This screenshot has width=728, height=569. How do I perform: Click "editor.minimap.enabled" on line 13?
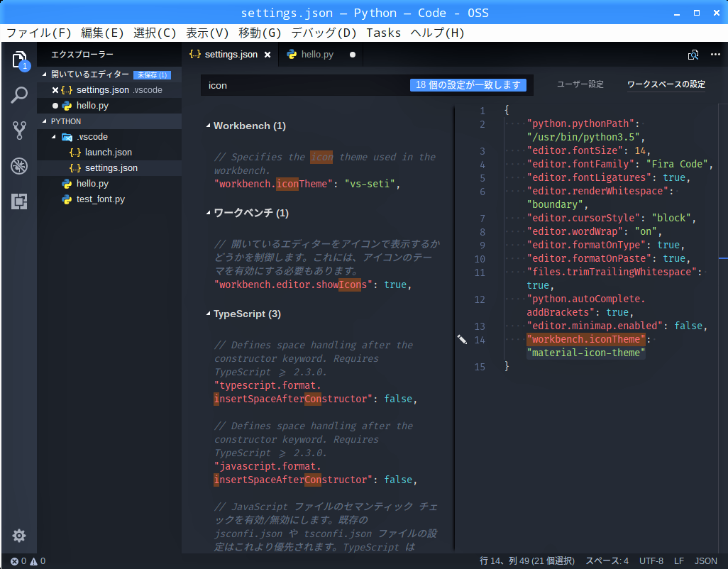coord(595,326)
